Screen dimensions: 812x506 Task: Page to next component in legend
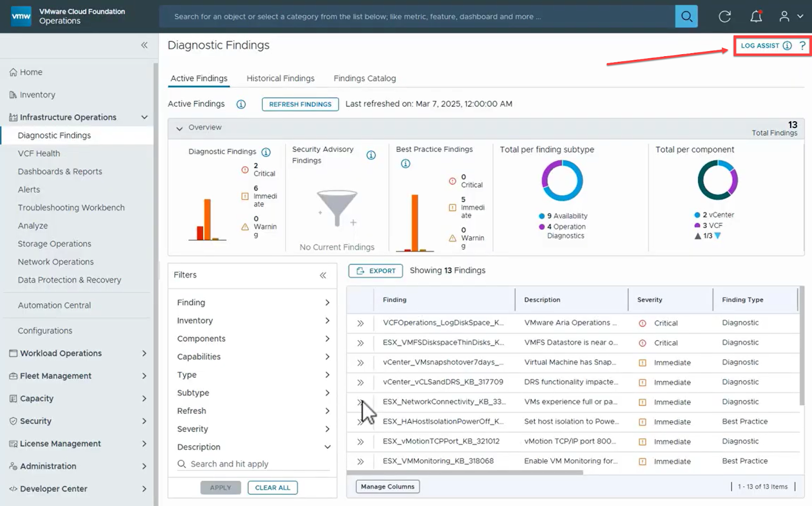718,236
